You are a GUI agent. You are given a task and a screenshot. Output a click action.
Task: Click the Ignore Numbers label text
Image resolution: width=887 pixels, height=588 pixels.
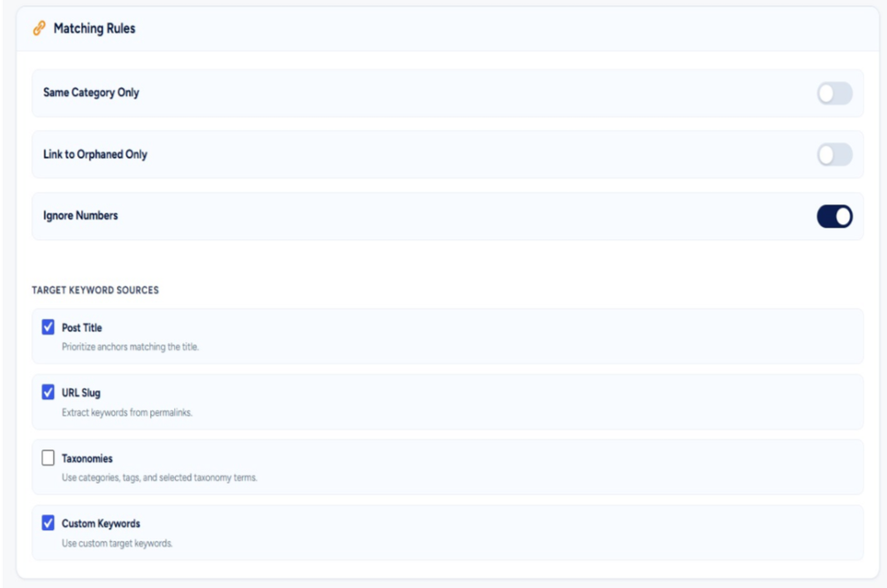tap(81, 216)
